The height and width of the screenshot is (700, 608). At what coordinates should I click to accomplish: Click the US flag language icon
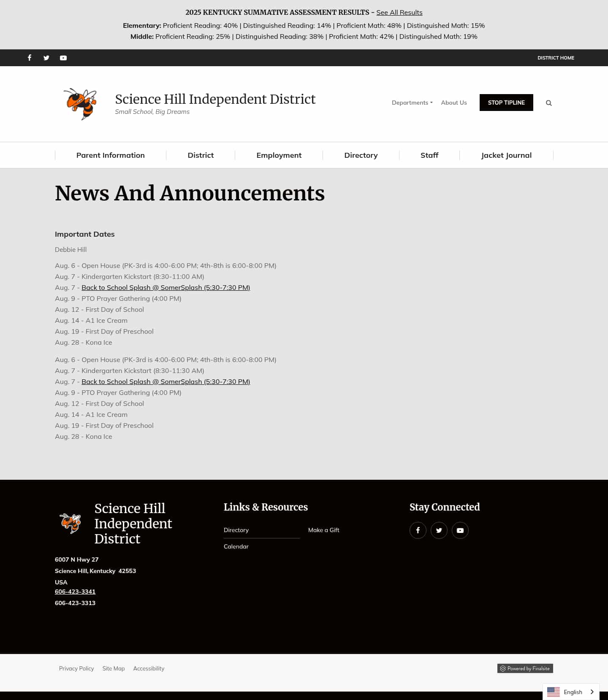[554, 692]
